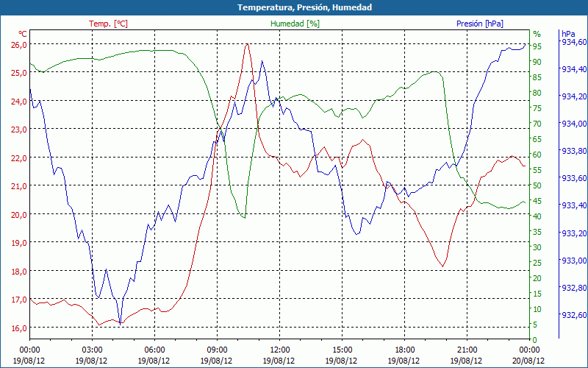Click the '20/08/12' date label
The width and height of the screenshot is (588, 368).
528,361
